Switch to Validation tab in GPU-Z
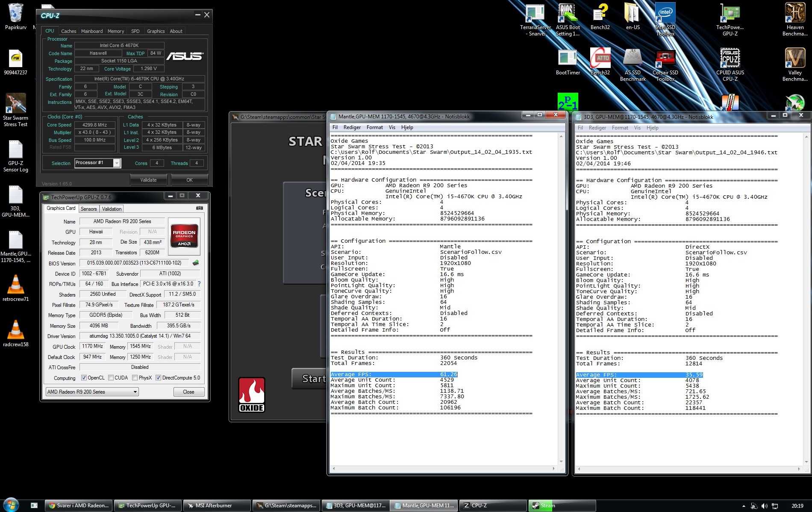 [112, 209]
